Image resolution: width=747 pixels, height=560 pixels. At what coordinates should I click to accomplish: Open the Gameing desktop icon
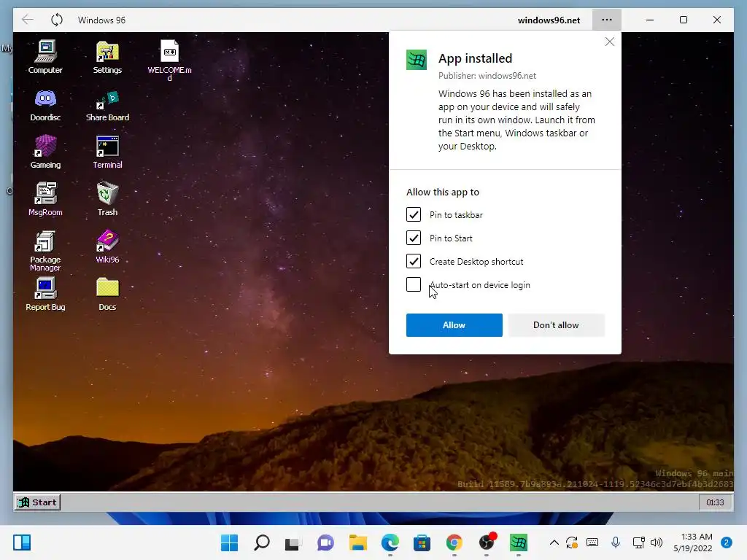click(x=45, y=152)
